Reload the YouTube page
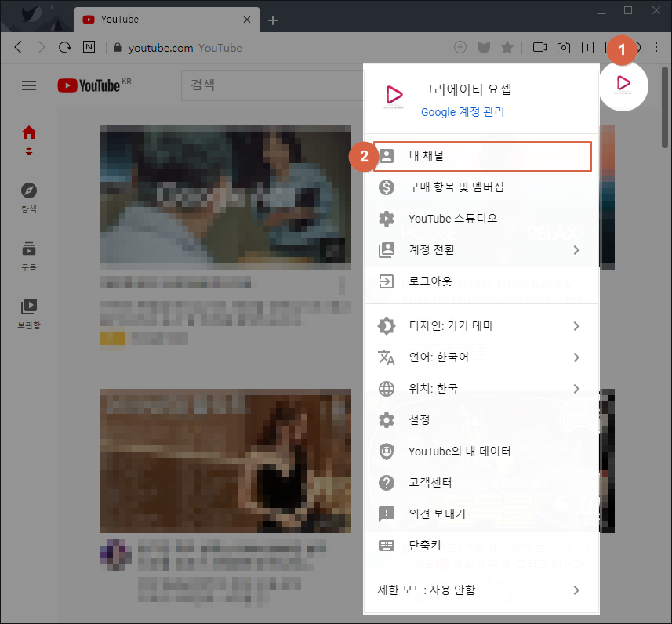The height and width of the screenshot is (624, 672). coord(65,47)
